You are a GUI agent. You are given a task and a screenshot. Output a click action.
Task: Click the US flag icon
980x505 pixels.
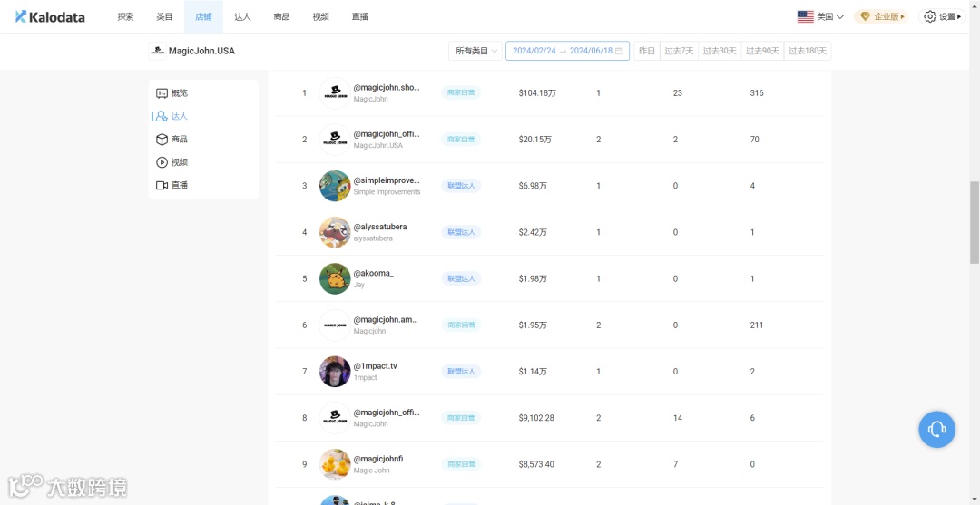tap(805, 17)
